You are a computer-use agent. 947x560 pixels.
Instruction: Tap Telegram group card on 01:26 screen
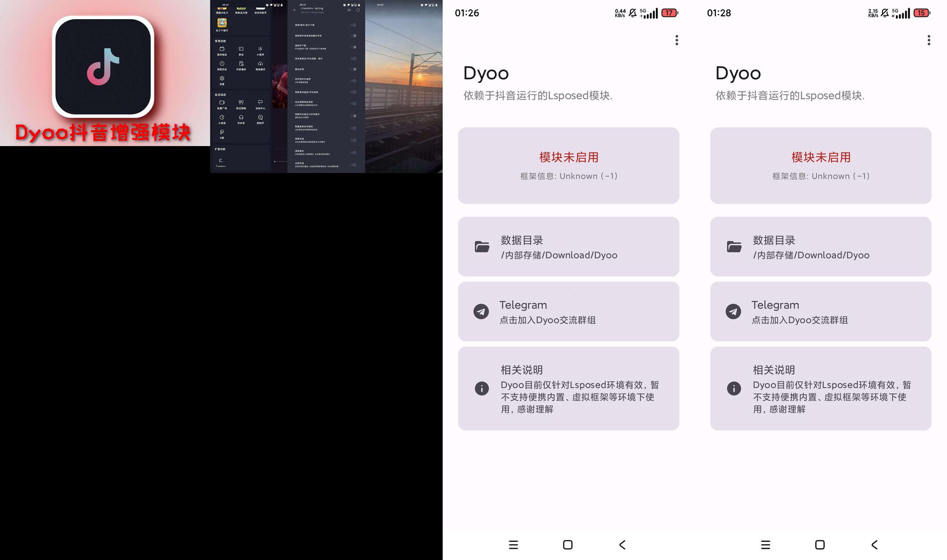click(568, 311)
